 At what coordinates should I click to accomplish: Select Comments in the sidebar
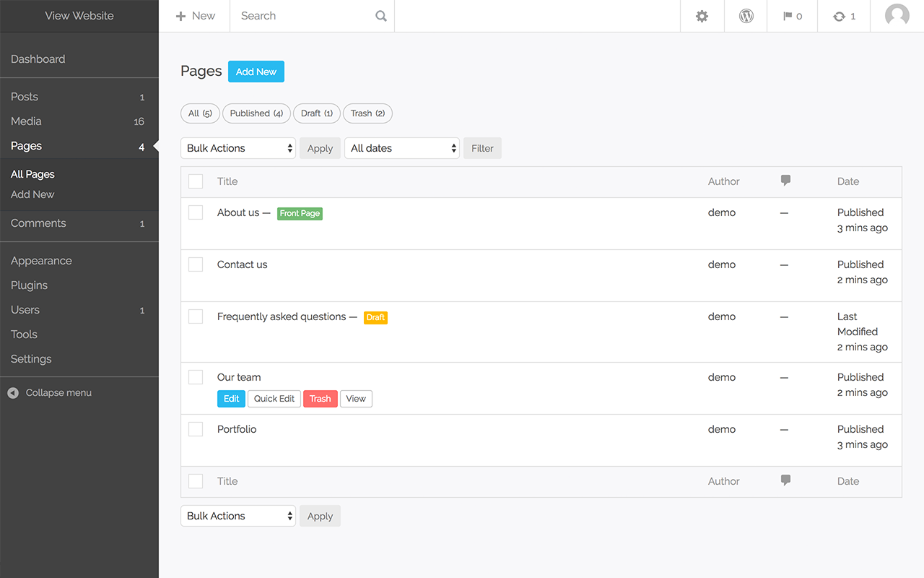(x=79, y=223)
